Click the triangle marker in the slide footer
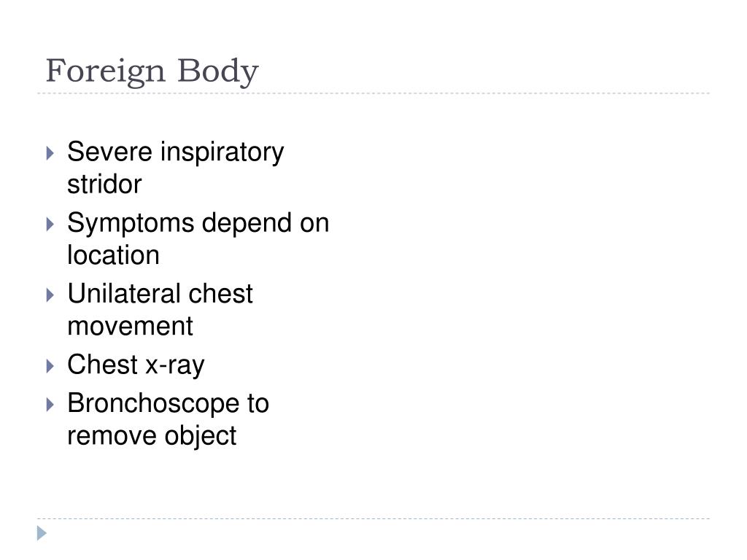The height and width of the screenshot is (560, 747). coord(42,533)
